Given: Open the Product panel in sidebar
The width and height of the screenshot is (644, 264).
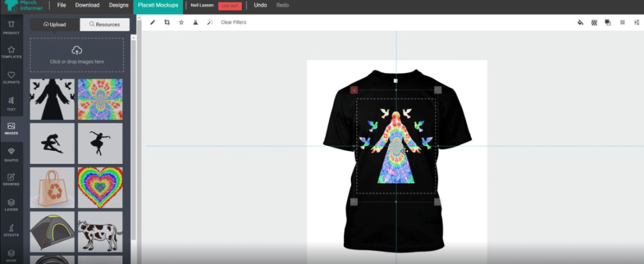Looking at the screenshot, I should click(x=11, y=27).
